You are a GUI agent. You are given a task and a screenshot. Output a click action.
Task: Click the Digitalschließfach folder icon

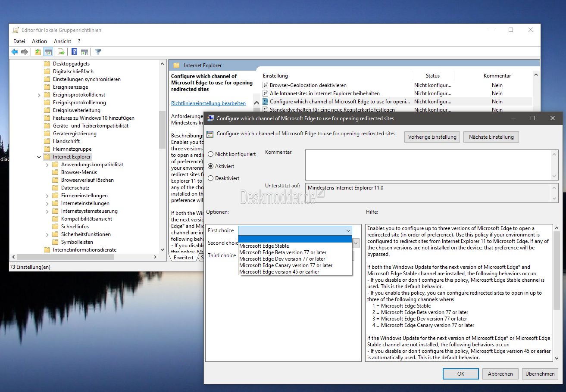click(x=47, y=72)
